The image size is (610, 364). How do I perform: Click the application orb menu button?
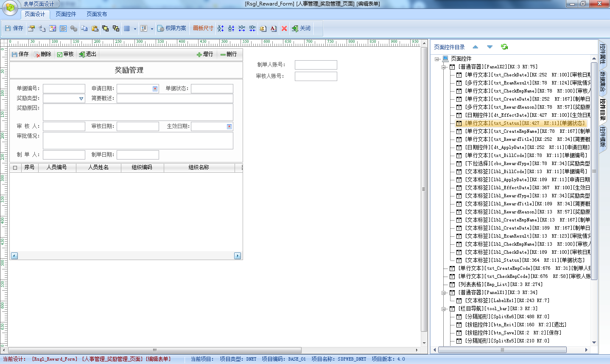pyautogui.click(x=9, y=8)
